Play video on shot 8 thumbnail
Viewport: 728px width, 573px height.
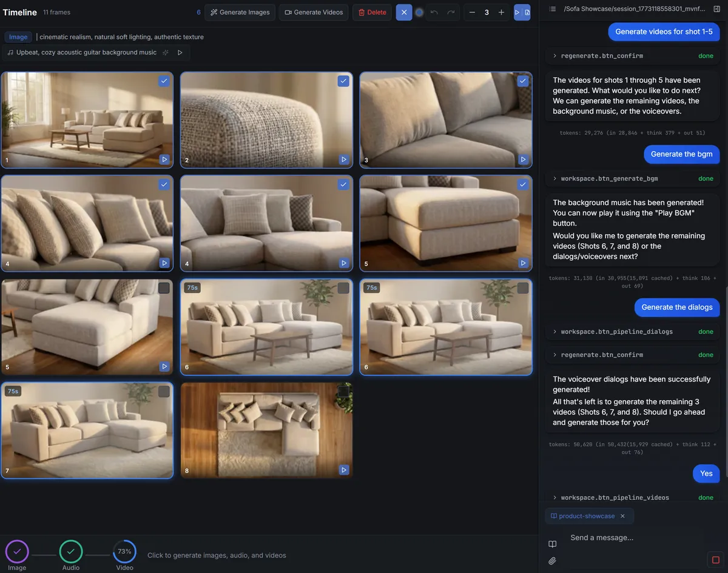click(344, 469)
